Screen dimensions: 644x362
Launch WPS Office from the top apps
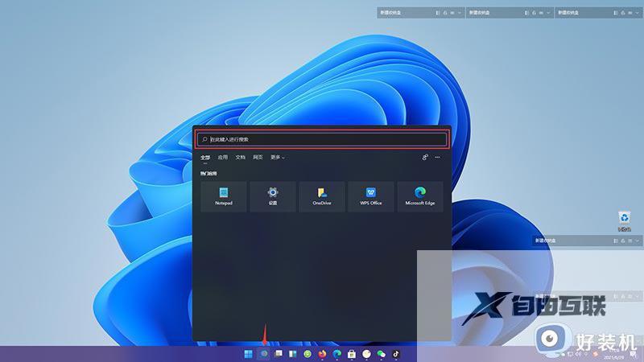click(371, 196)
